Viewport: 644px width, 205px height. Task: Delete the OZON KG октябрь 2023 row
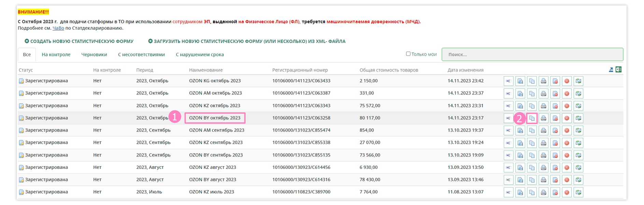click(567, 81)
